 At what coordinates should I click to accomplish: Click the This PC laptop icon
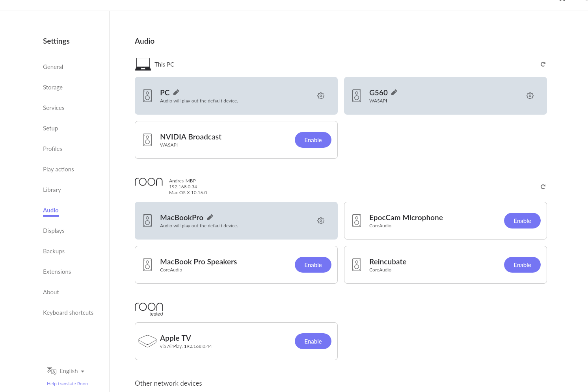[x=143, y=64]
